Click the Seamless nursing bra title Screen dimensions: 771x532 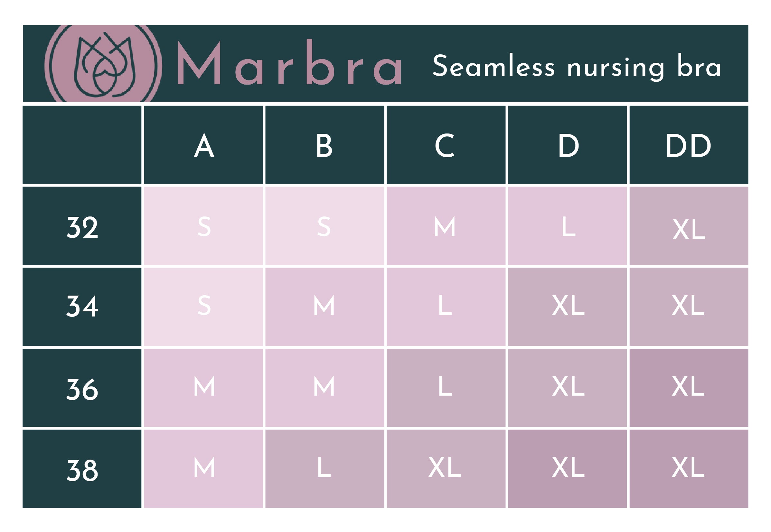tap(577, 66)
